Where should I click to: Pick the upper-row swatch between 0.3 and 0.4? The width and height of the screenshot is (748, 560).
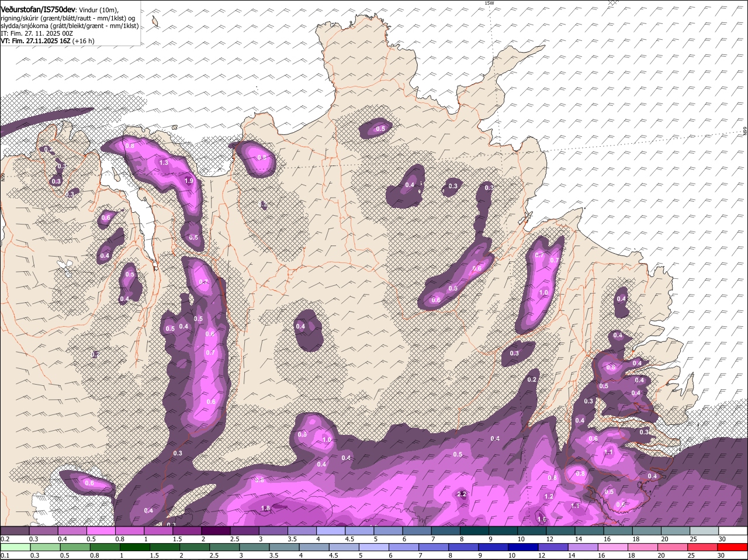click(43, 530)
